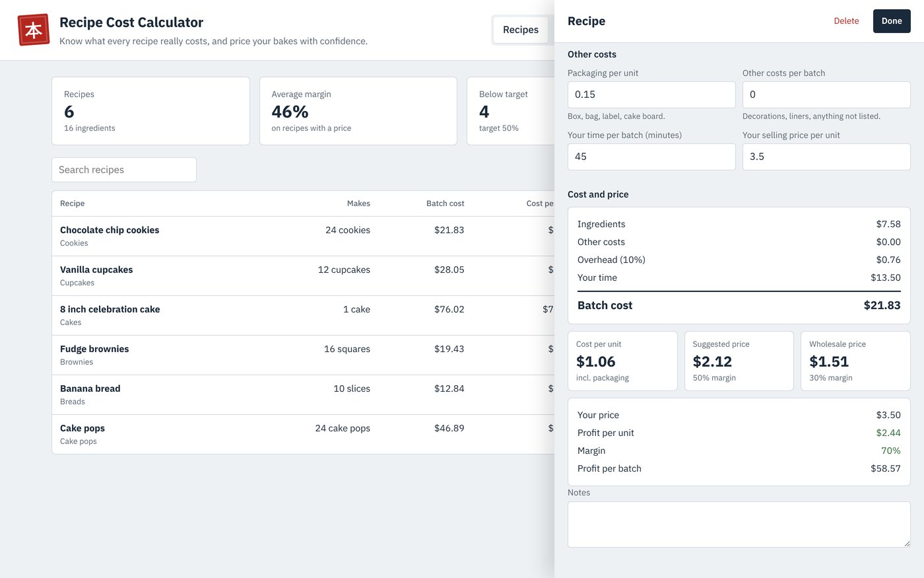Focus the Packaging per unit field
The width and height of the screenshot is (924, 578).
(651, 94)
